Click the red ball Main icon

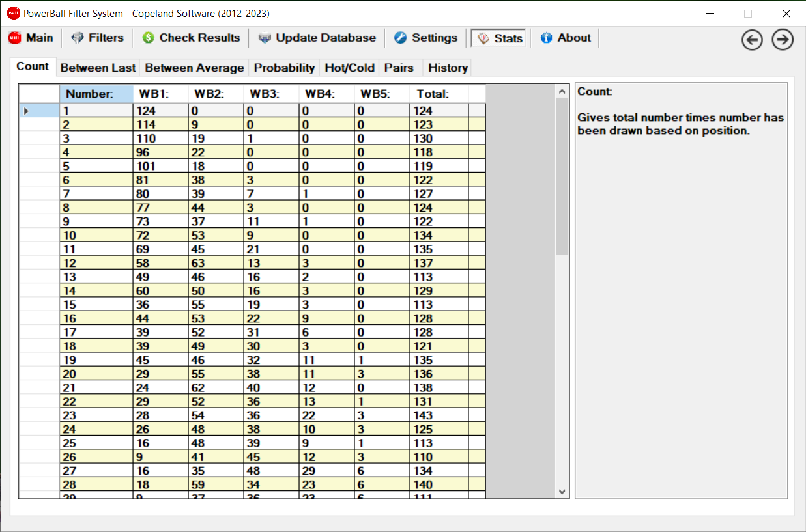pyautogui.click(x=14, y=38)
